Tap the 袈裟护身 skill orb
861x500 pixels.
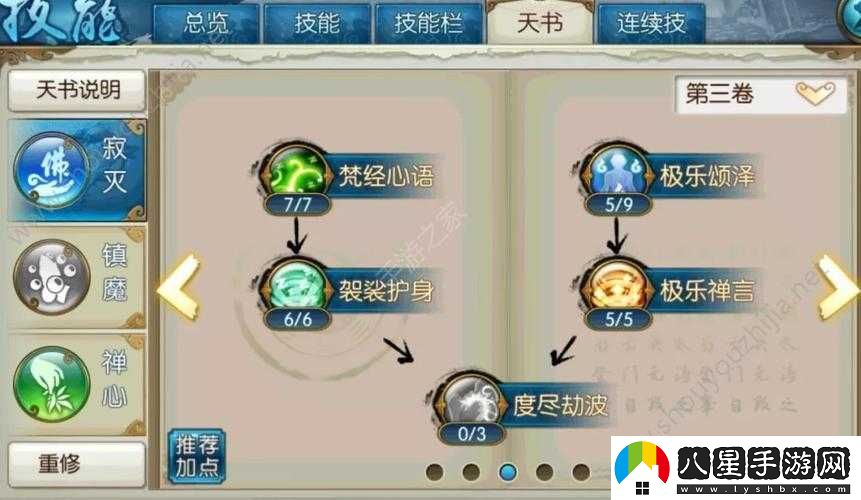297,286
